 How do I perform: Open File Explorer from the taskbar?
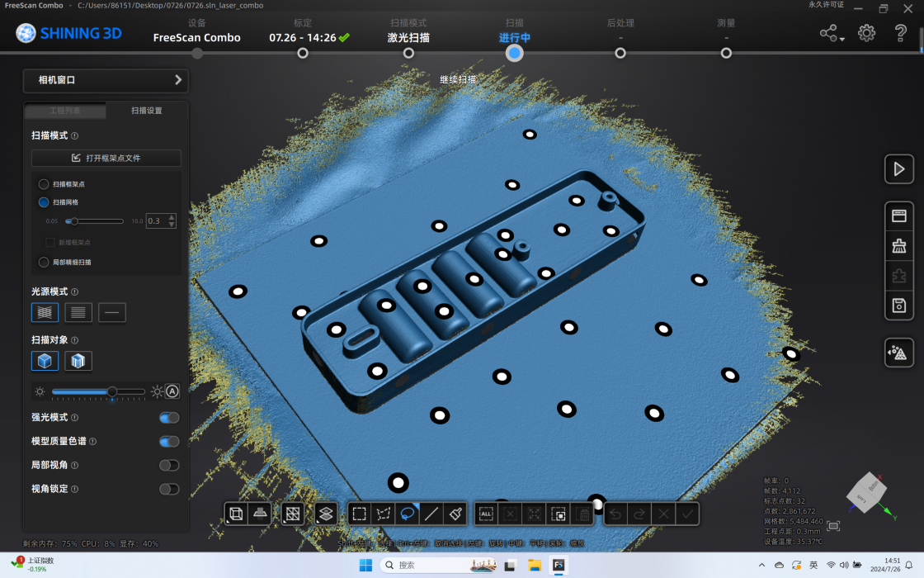(x=535, y=565)
